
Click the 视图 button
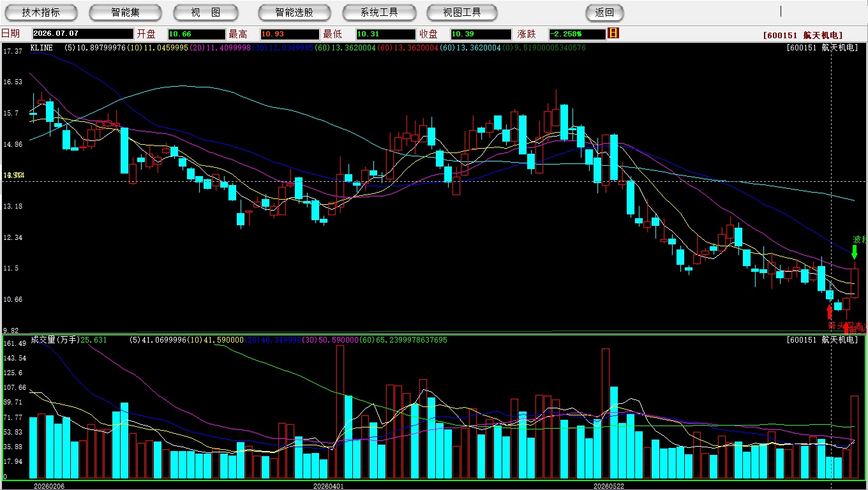(206, 12)
